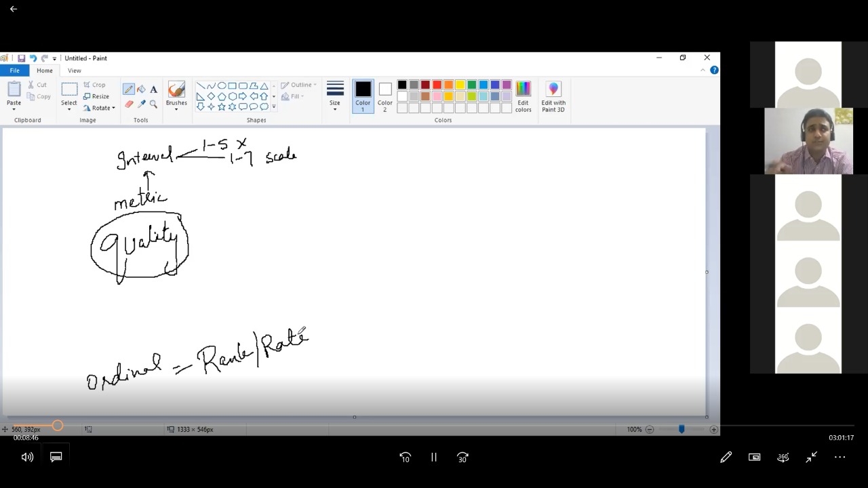Toggle mute with the volume icon
Viewport: 868px width, 488px height.
pos(27,457)
